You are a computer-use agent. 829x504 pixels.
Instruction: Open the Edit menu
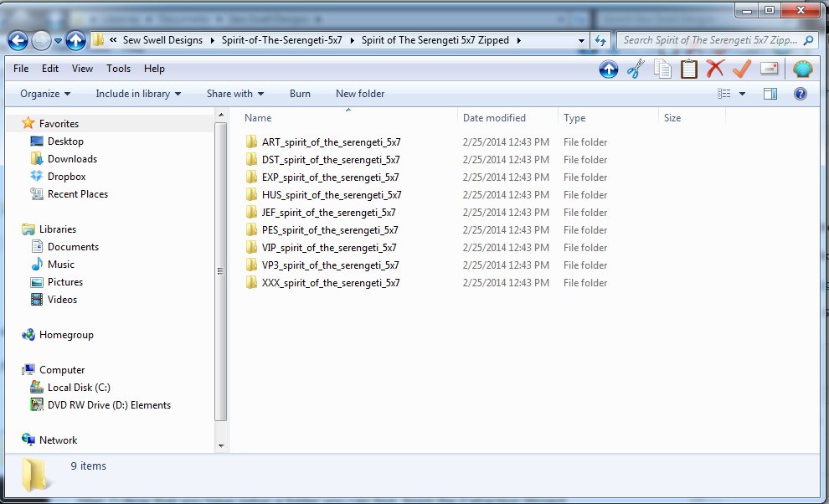click(x=50, y=69)
